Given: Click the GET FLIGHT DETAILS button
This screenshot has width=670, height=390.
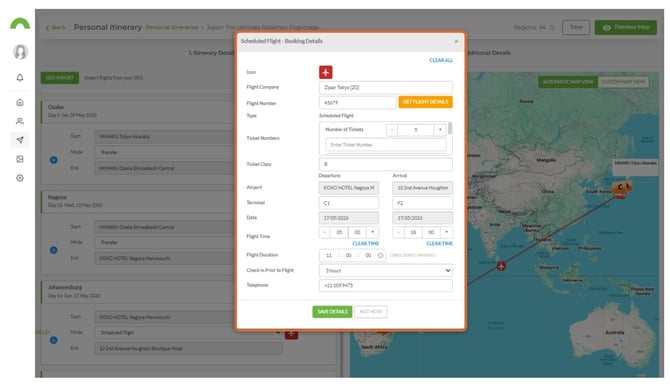Looking at the screenshot, I should [x=425, y=102].
